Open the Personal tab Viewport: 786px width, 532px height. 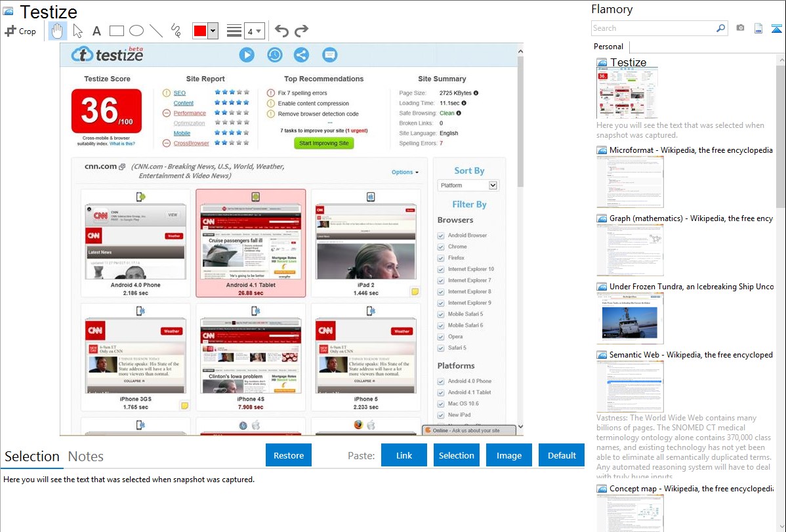coord(608,47)
